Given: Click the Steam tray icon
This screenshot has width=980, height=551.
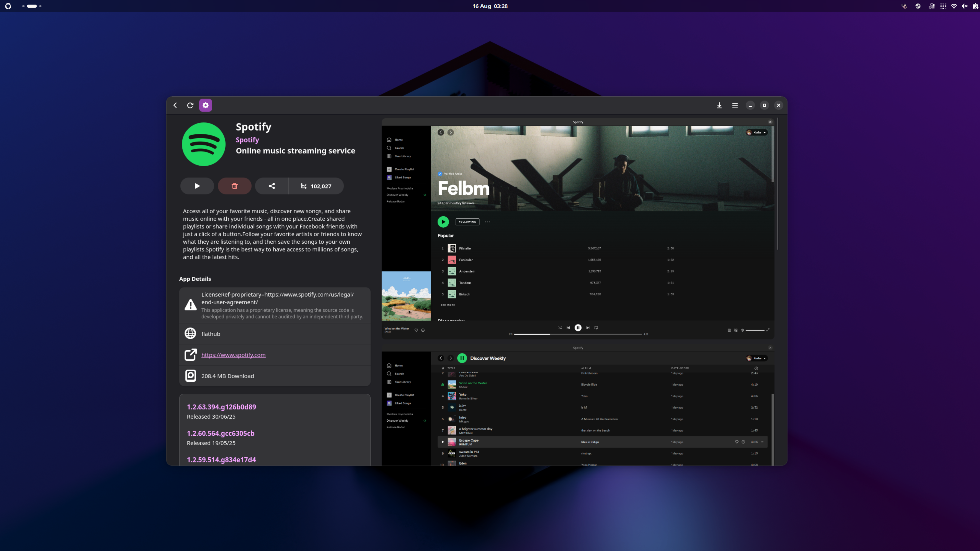Looking at the screenshot, I should pos(918,6).
